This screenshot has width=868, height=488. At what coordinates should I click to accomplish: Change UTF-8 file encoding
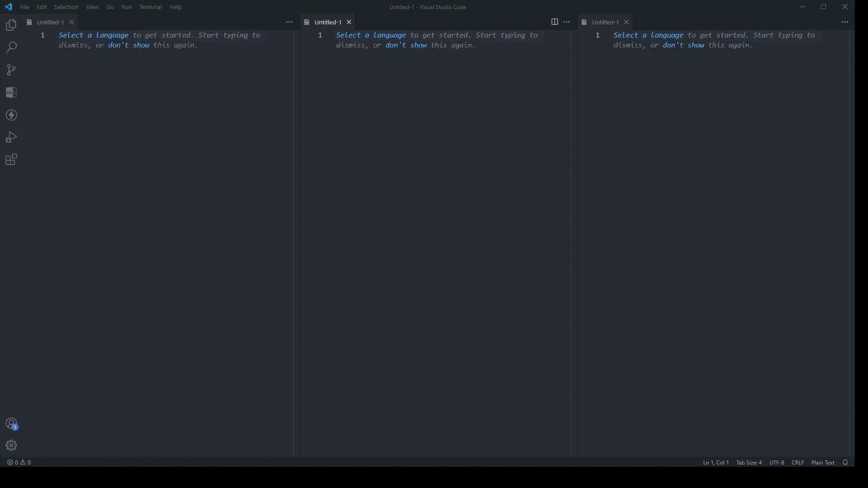pos(777,462)
